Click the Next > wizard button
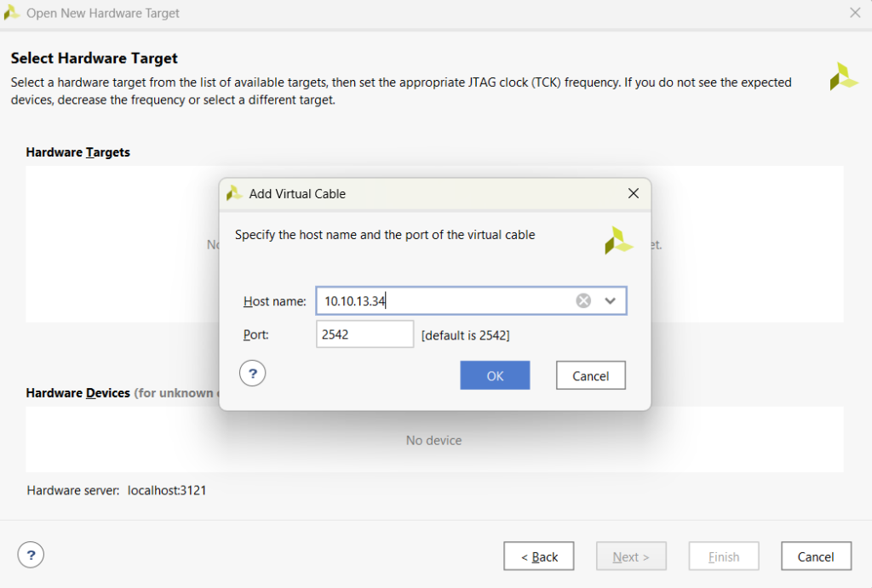This screenshot has width=872, height=588. (631, 557)
